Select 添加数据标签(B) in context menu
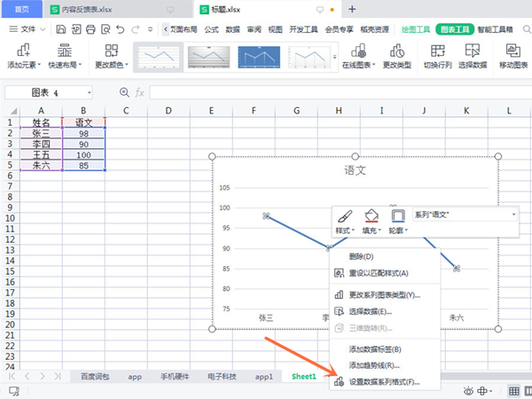 [x=375, y=348]
